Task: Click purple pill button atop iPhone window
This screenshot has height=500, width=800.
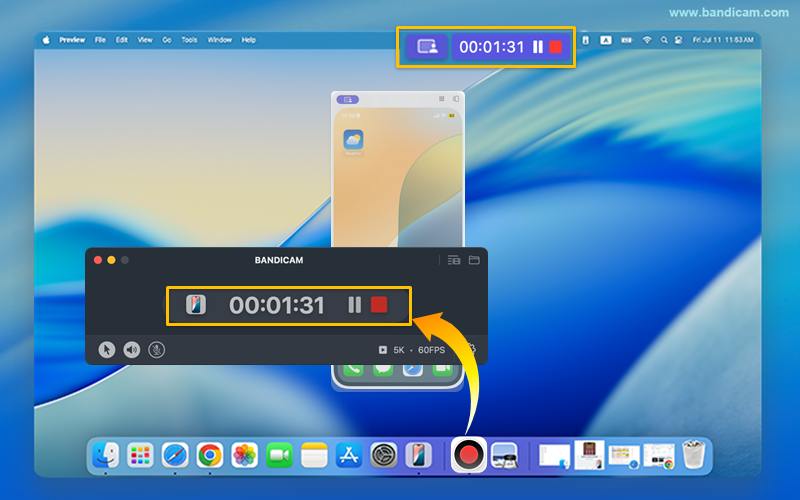Action: tap(347, 99)
